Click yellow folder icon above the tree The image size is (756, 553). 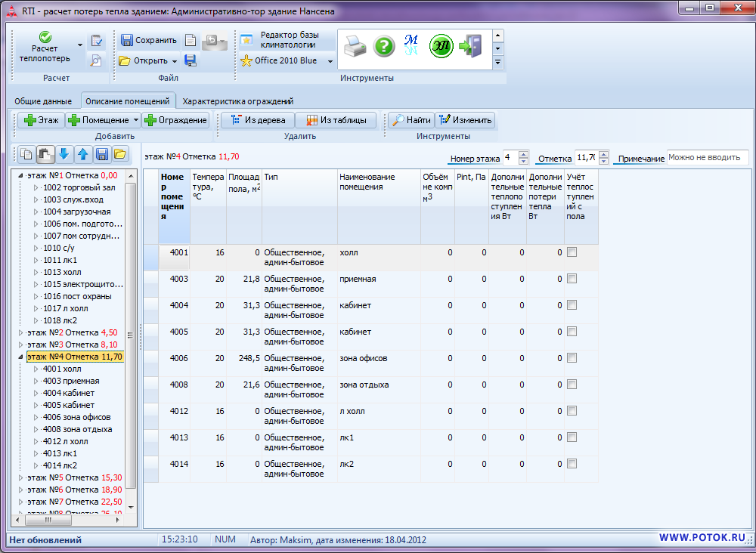(x=120, y=154)
